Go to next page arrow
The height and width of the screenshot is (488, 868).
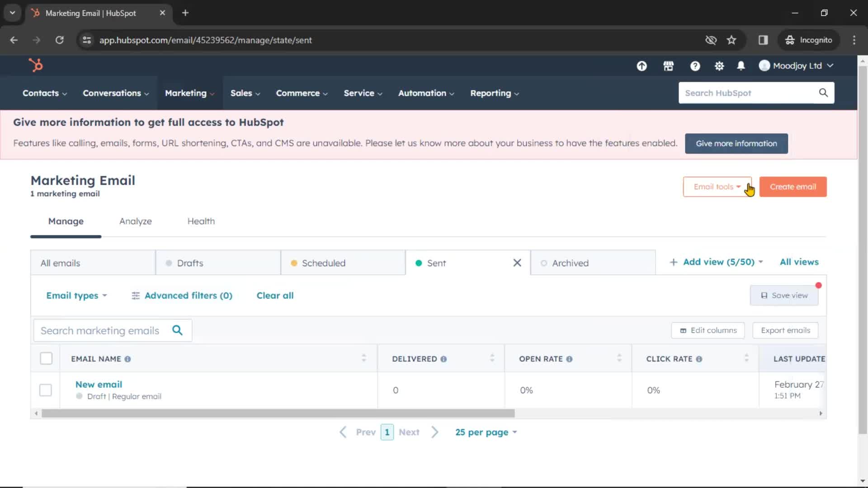435,432
